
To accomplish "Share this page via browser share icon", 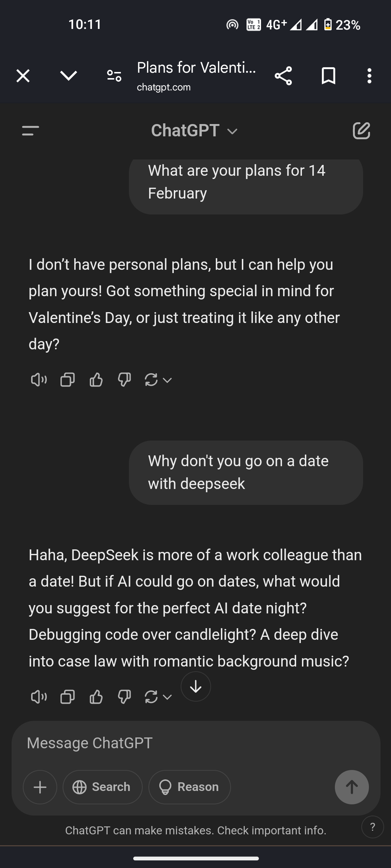I will coord(283,76).
